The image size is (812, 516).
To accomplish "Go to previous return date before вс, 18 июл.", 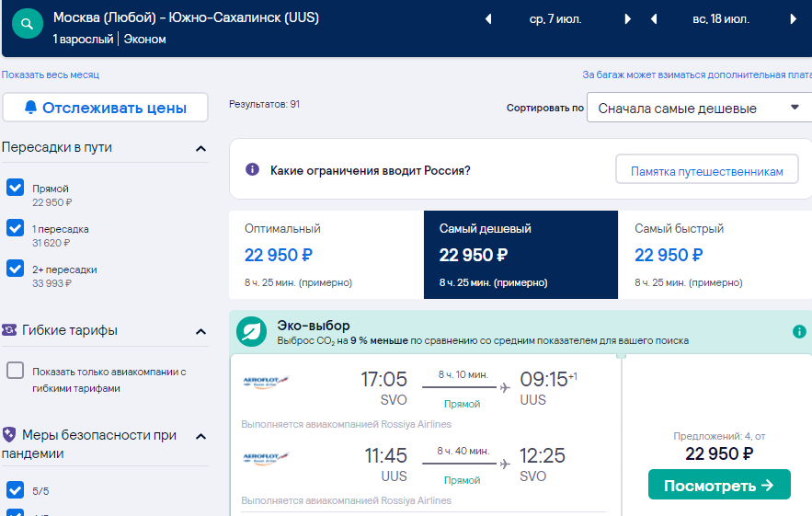I will tap(654, 19).
